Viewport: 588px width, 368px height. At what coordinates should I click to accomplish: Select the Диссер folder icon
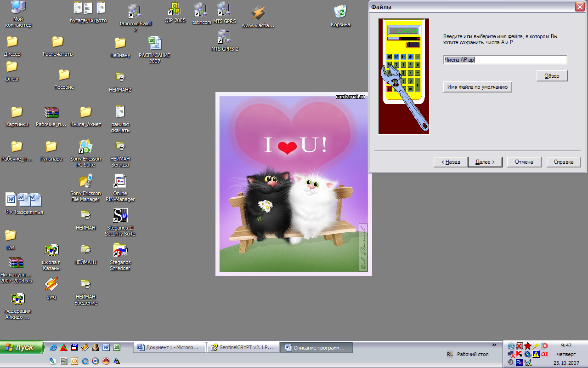click(x=12, y=46)
